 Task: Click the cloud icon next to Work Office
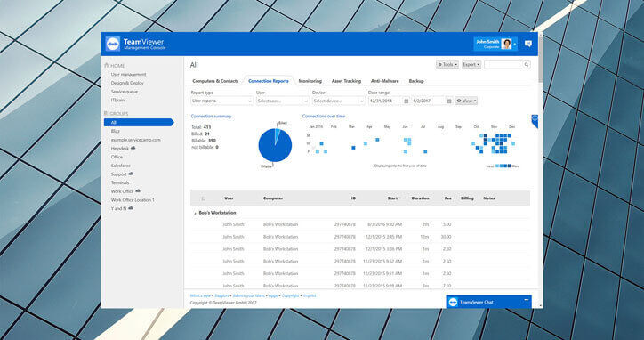point(138,191)
